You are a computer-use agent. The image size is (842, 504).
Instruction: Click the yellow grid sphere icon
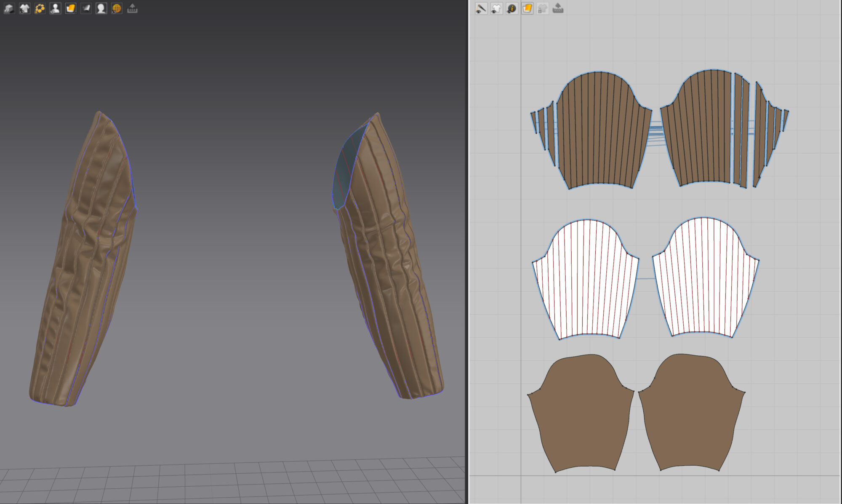117,8
